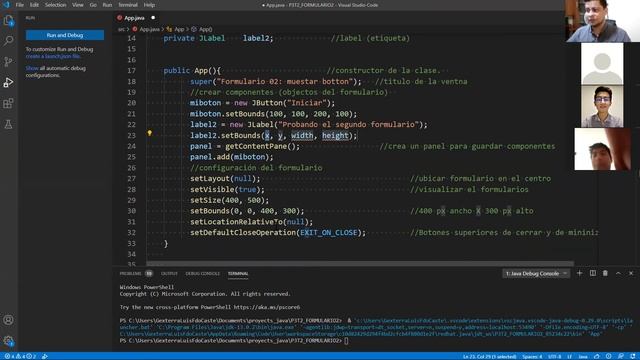The image size is (640, 360).
Task: Click the VS Code logo menu icon
Action: point(6,5)
